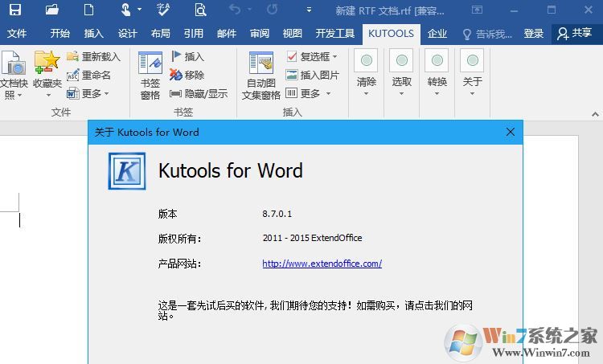Image resolution: width=603 pixels, height=364 pixels.
Task: Close the 关于 Kutools for Word dialog
Action: pyautogui.click(x=510, y=132)
